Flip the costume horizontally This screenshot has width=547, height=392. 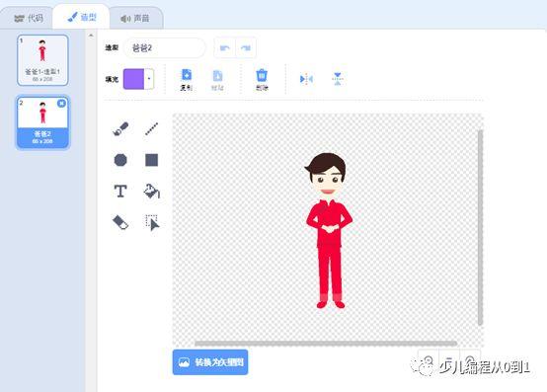point(306,79)
